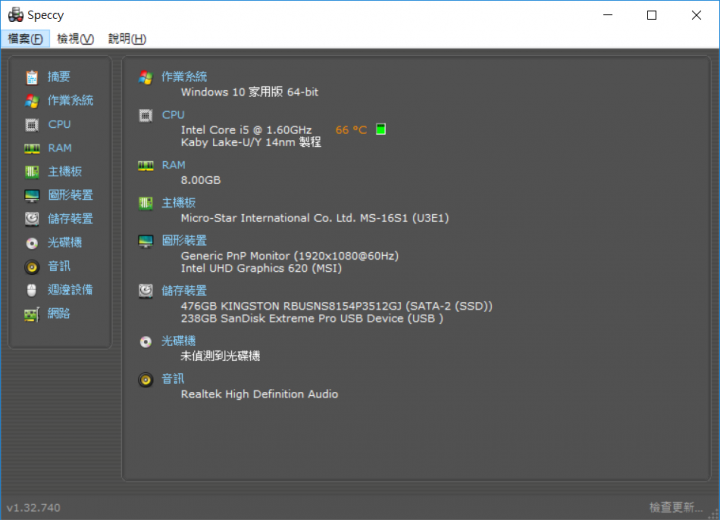Click the 網路 network card icon in sidebar
Viewport: 720px width, 520px height.
[x=32, y=314]
